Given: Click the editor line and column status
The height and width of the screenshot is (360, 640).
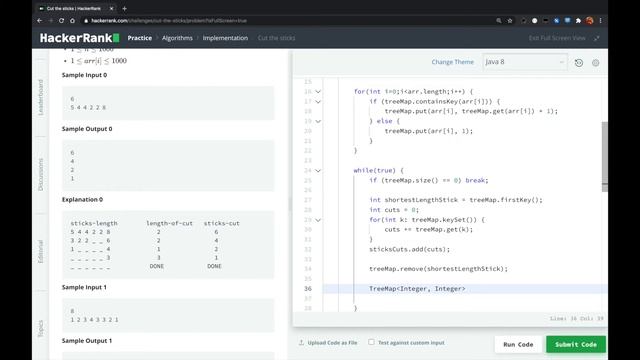Looking at the screenshot, I should 576,318.
